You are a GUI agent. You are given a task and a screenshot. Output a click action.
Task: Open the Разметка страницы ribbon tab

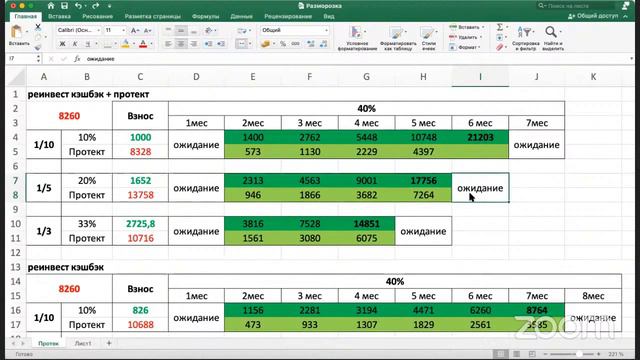click(152, 16)
